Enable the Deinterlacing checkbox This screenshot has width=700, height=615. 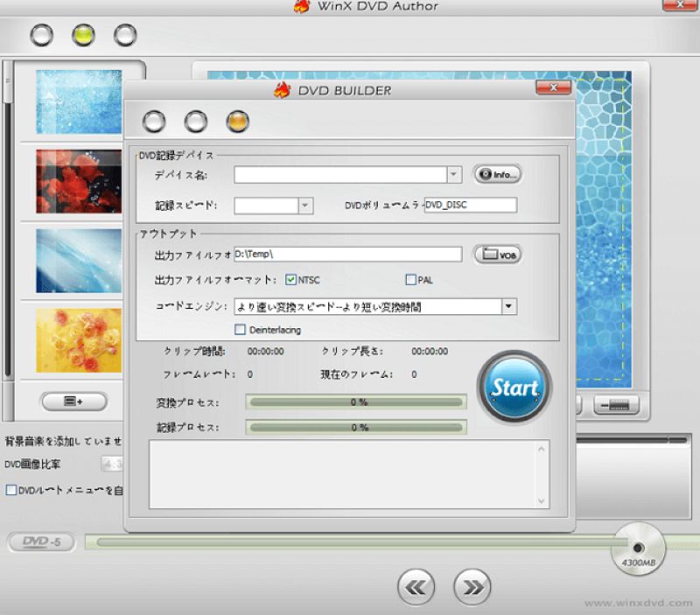[x=240, y=330]
